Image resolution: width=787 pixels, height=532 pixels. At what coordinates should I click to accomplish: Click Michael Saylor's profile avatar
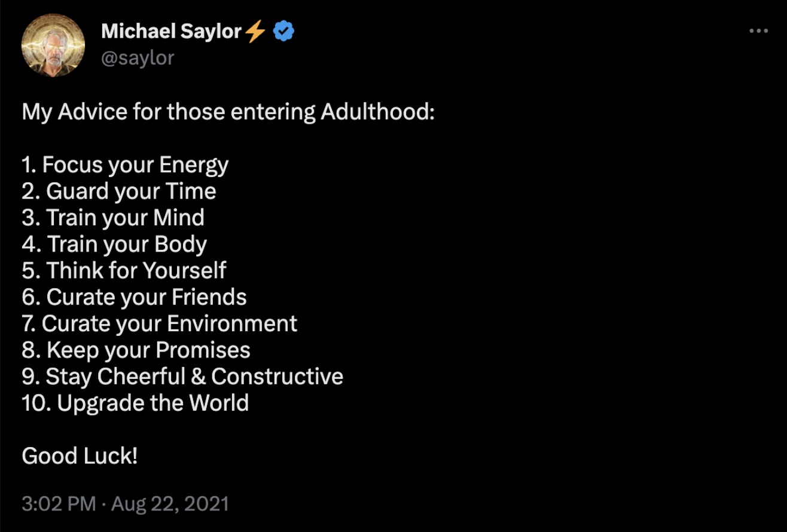[x=53, y=45]
